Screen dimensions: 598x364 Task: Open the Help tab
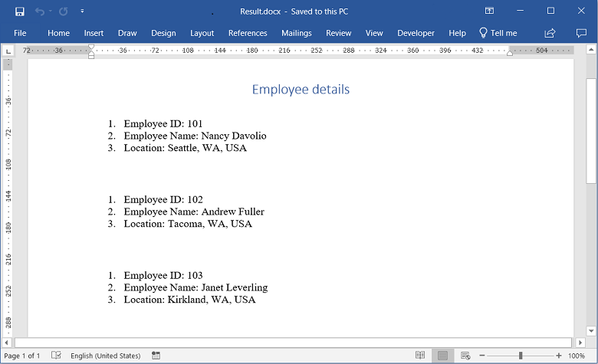[x=457, y=33]
